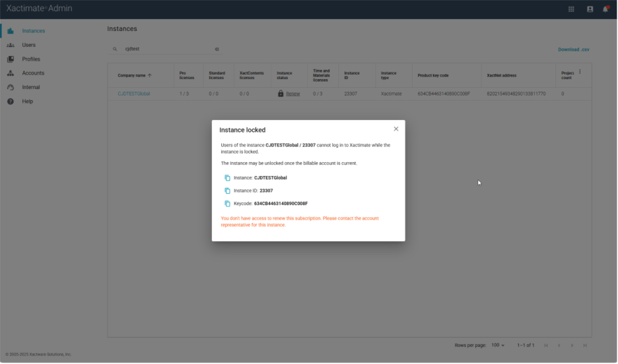Viewport: 618px width, 364px height.
Task: Open the apps grid menu
Action: [x=571, y=9]
